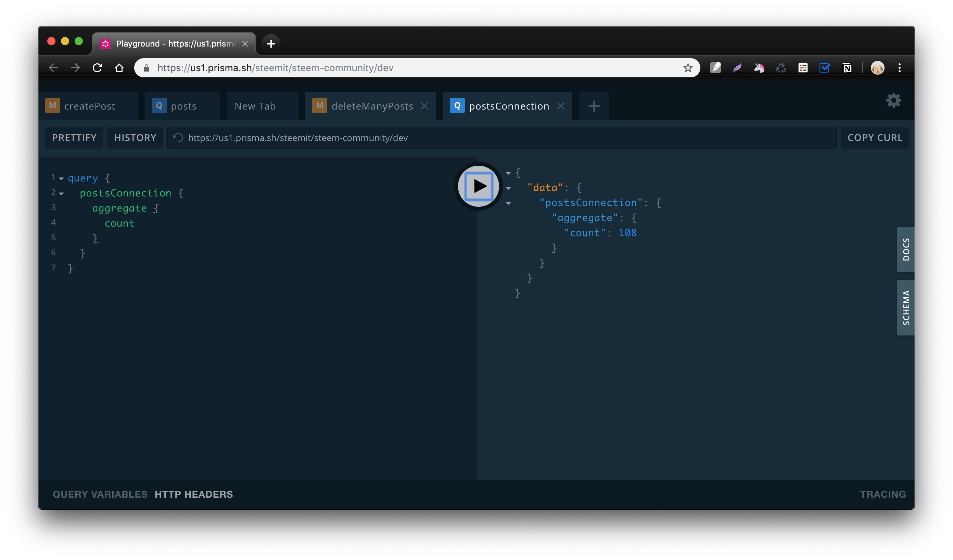
Task: Collapse the "postsConnection" response object
Action: coord(508,203)
